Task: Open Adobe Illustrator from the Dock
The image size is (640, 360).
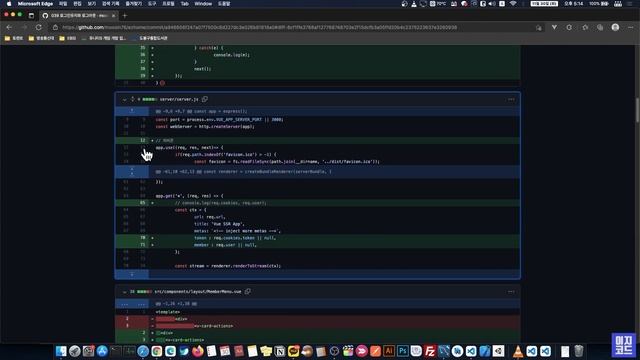Action: click(389, 351)
